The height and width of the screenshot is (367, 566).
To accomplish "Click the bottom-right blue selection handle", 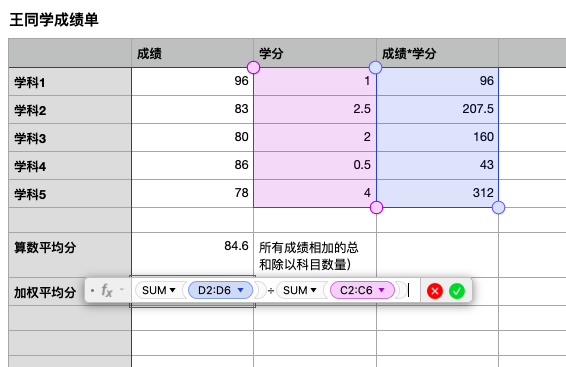I will (x=498, y=207).
